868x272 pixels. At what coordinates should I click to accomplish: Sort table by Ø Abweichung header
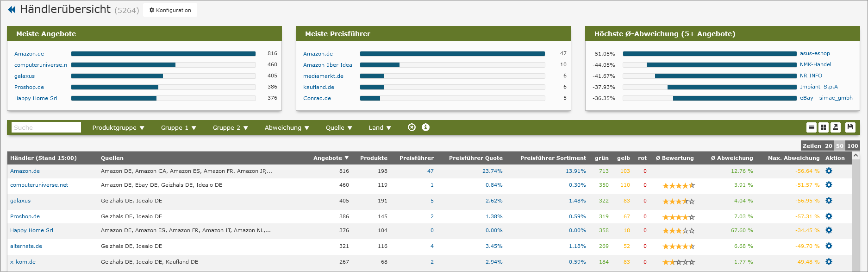(732, 158)
